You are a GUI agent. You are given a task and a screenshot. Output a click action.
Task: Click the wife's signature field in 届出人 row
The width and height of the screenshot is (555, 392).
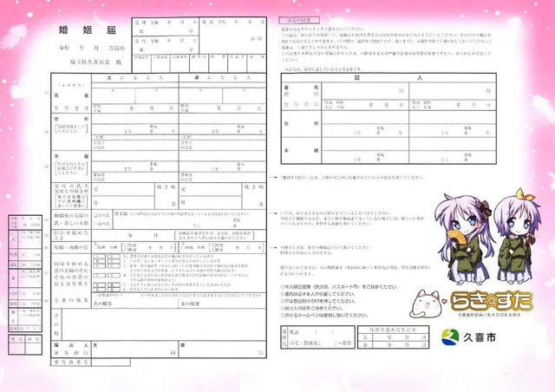pos(223,350)
